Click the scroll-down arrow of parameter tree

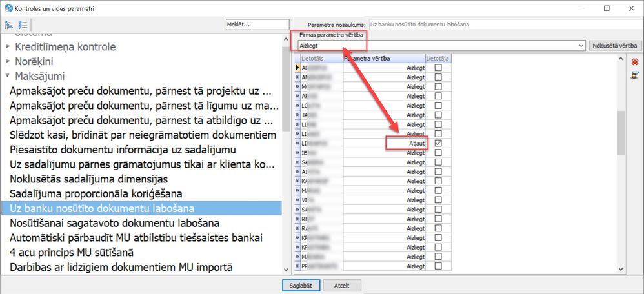click(x=287, y=269)
